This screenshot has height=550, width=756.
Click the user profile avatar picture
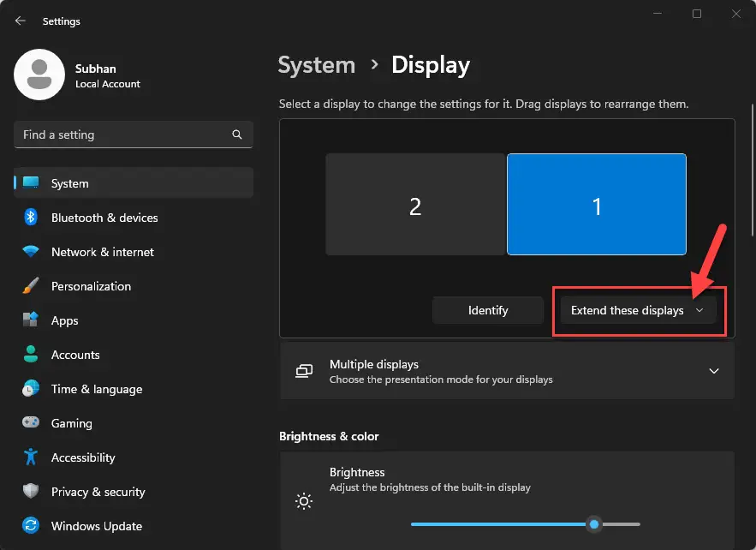click(39, 75)
